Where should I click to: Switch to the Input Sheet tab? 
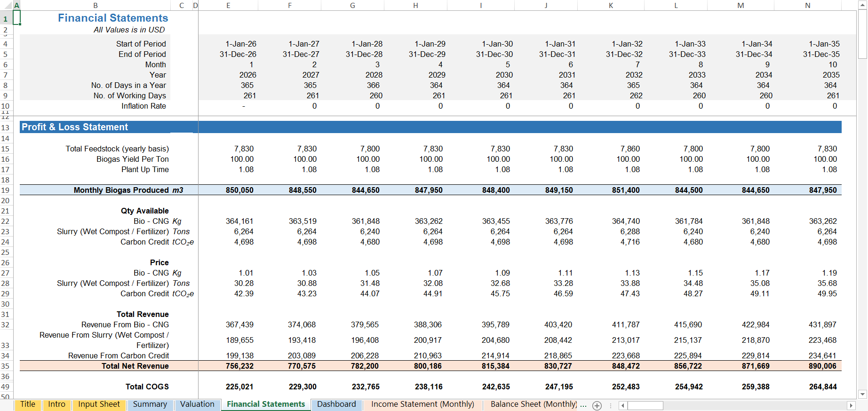pos(99,404)
